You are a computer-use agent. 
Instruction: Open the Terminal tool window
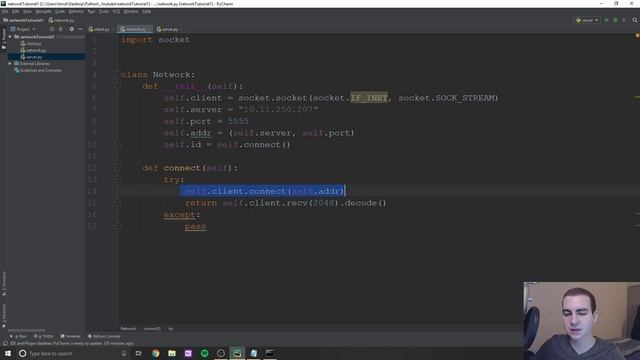[x=70, y=336]
